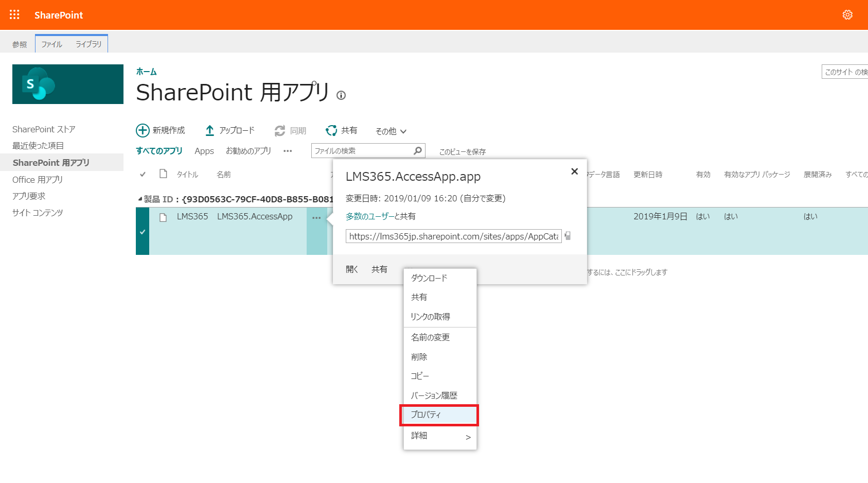Click 共有 in the callout footer
Viewport: 868px width, 483px height.
380,269
